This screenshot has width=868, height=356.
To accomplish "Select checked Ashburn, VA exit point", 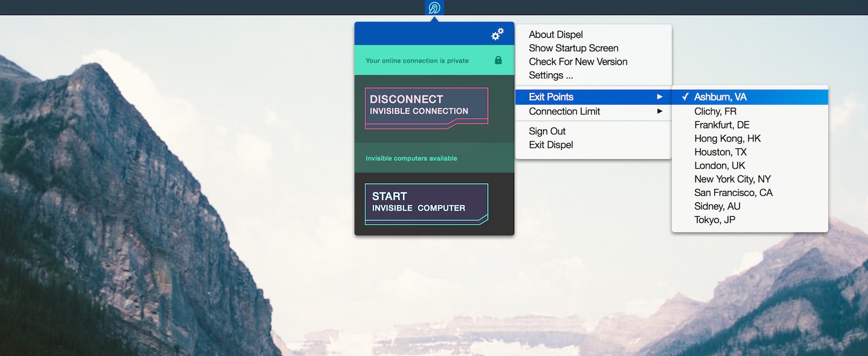I will [x=750, y=97].
